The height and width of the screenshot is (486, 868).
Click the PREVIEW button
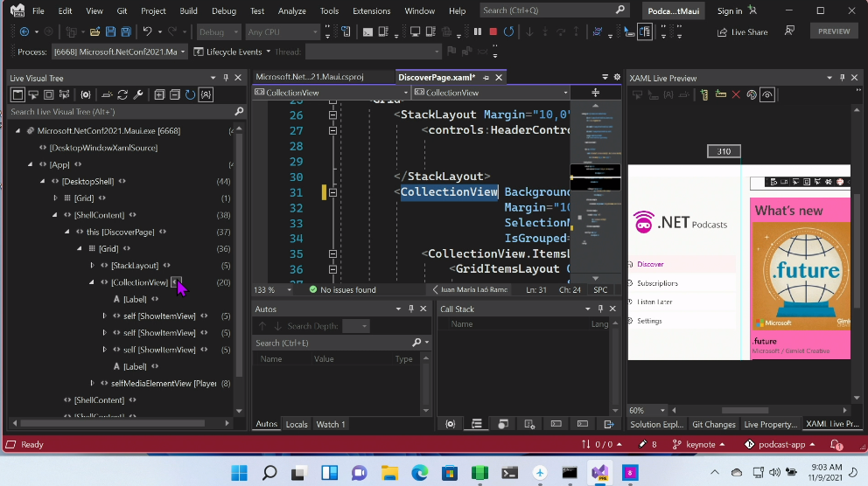click(x=833, y=31)
